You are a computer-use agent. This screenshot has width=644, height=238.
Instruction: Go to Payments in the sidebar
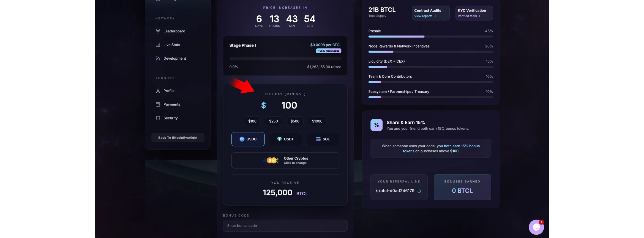172,104
